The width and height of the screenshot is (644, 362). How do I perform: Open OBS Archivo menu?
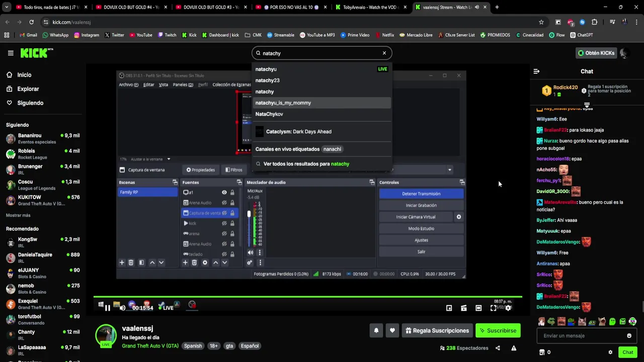[x=128, y=84]
